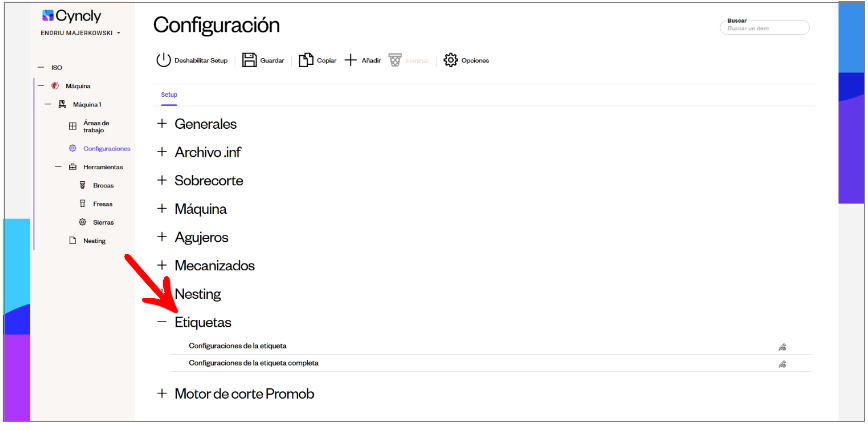Click the Copiar documents icon
Image resolution: width=868 pixels, height=430 pixels.
tap(306, 60)
